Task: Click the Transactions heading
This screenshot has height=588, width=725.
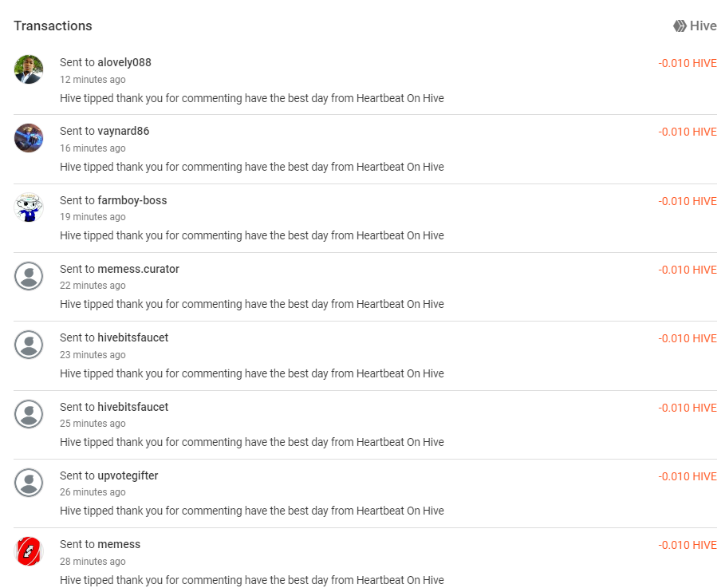Action: click(53, 26)
